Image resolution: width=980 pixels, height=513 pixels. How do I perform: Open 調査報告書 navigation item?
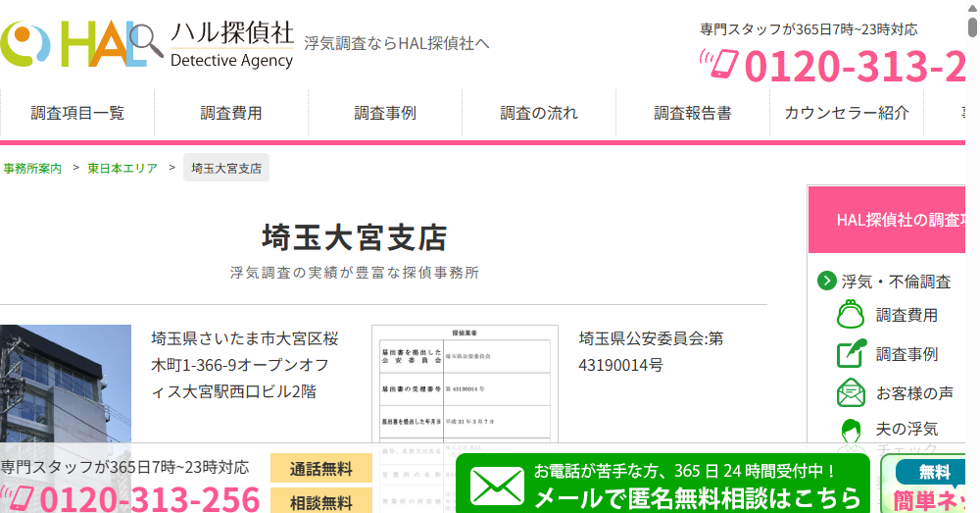pyautogui.click(x=693, y=113)
